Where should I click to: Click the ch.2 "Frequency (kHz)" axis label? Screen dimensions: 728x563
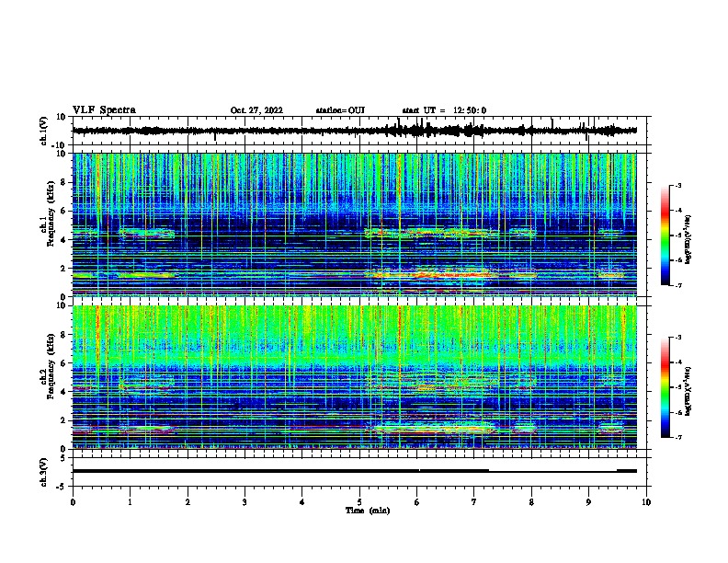(x=51, y=366)
